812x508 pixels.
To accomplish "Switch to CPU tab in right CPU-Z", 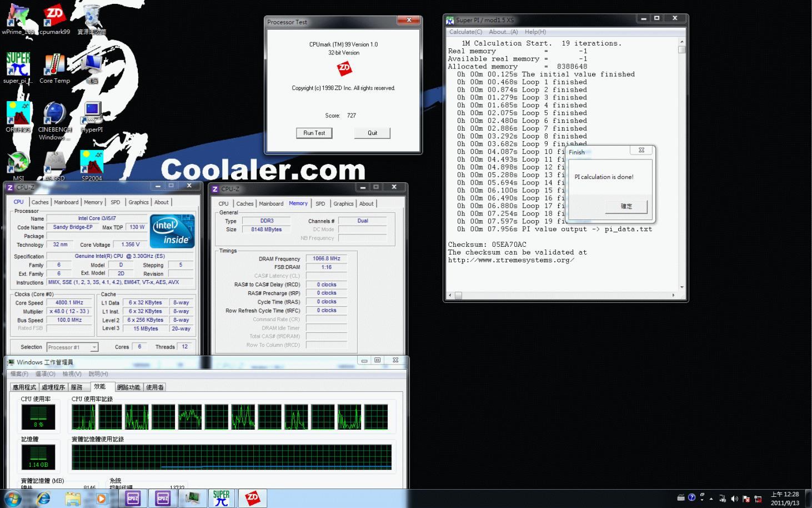I will pos(223,204).
